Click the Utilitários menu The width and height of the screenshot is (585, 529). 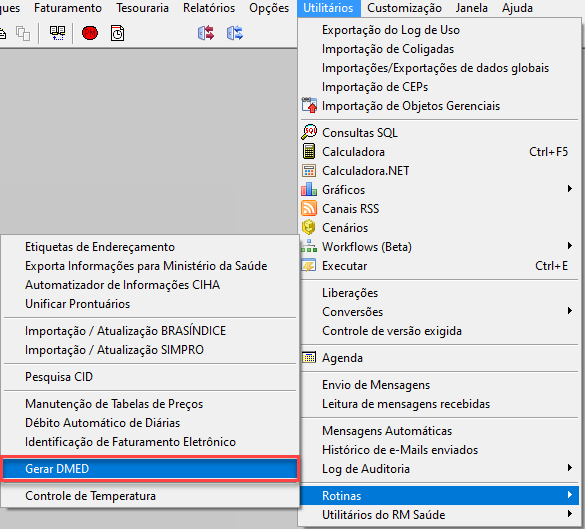(x=328, y=8)
